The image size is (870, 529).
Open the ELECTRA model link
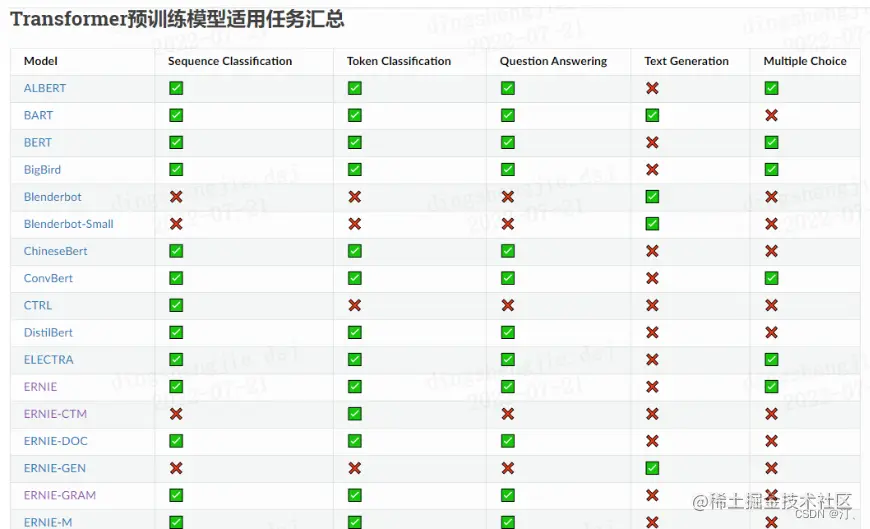coord(48,360)
